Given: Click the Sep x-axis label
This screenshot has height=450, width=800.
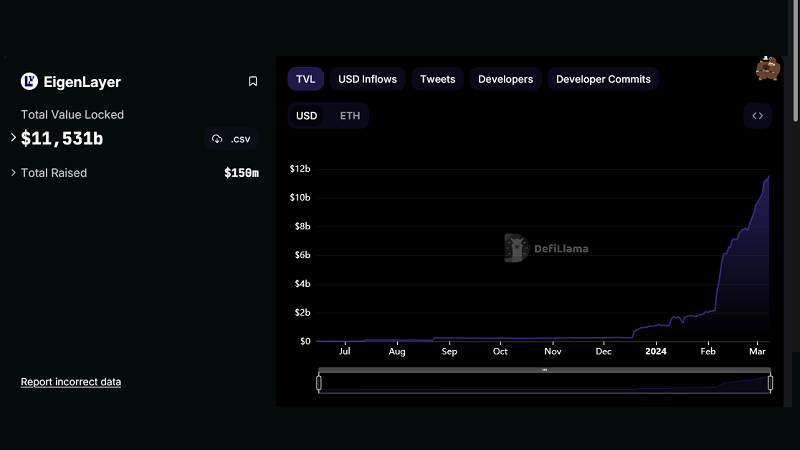Looking at the screenshot, I should pyautogui.click(x=449, y=352).
